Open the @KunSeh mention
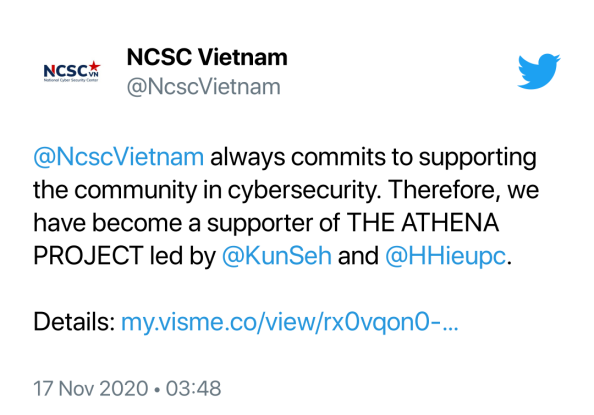 click(277, 255)
